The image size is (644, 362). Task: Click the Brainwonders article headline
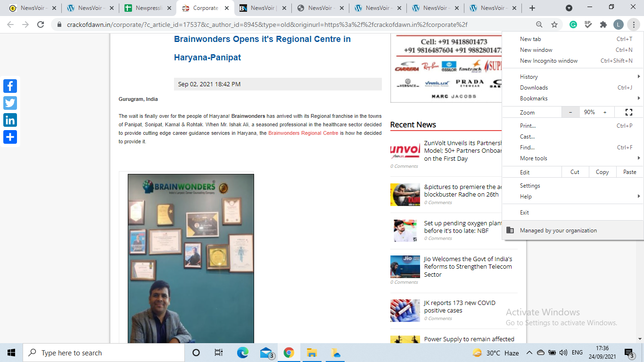pyautogui.click(x=262, y=48)
